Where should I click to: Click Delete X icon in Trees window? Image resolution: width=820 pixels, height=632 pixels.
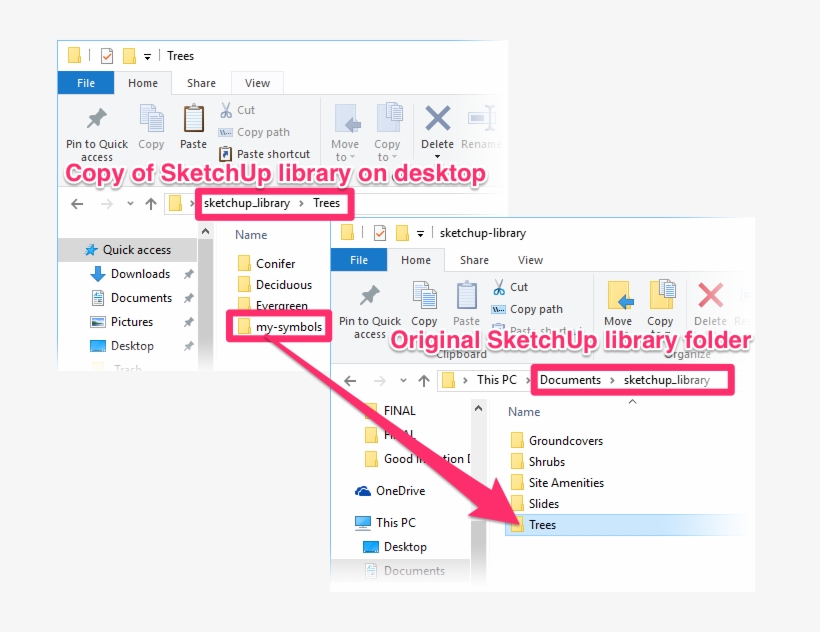[x=438, y=118]
